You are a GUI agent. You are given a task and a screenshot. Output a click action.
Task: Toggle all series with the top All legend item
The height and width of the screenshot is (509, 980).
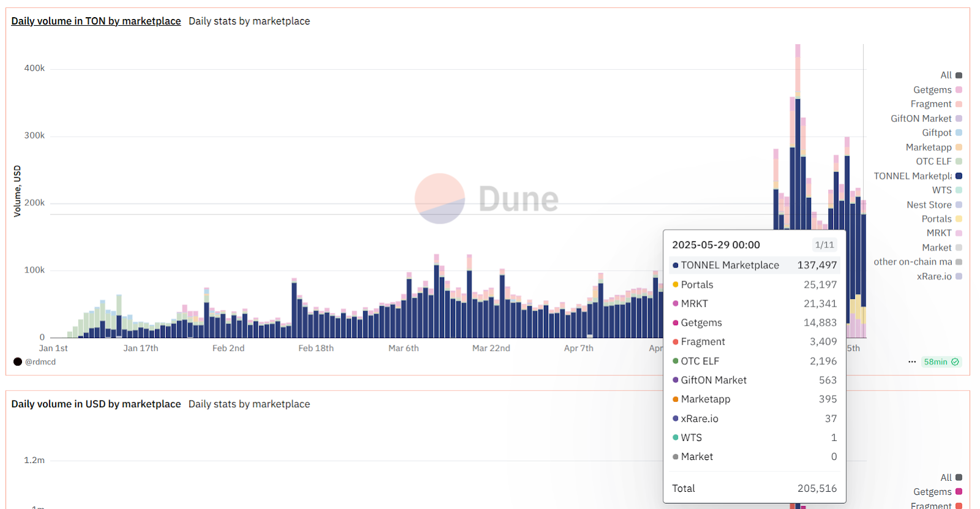[x=946, y=75]
